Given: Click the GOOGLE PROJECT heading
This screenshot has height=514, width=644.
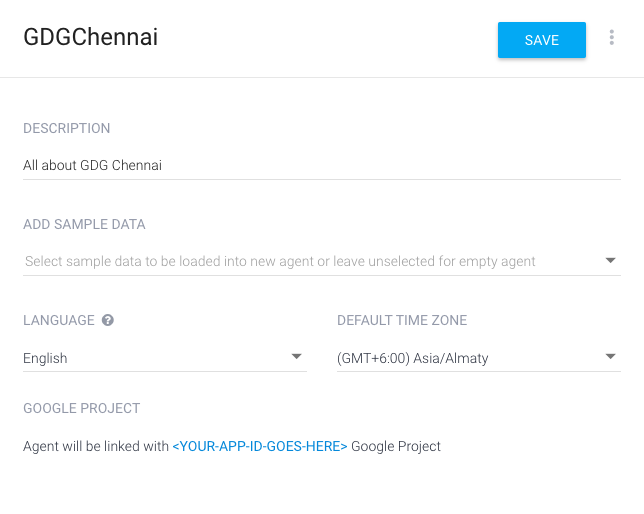Looking at the screenshot, I should pos(81,408).
